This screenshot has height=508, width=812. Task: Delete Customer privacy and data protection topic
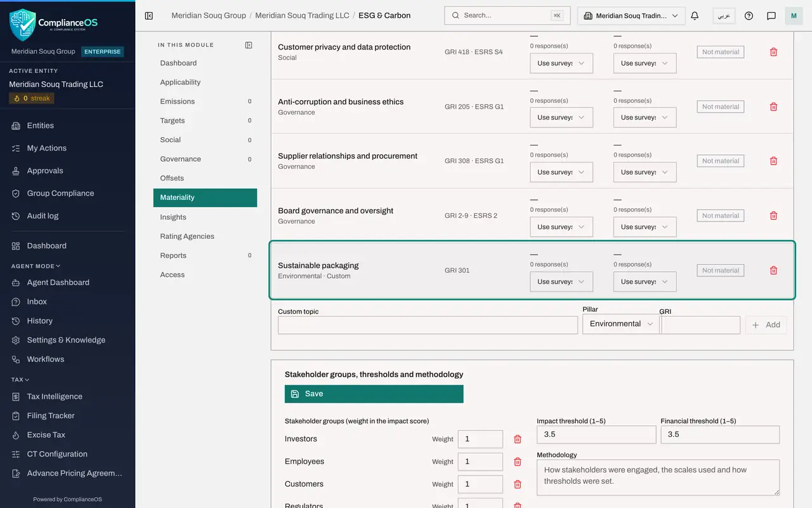coord(773,52)
